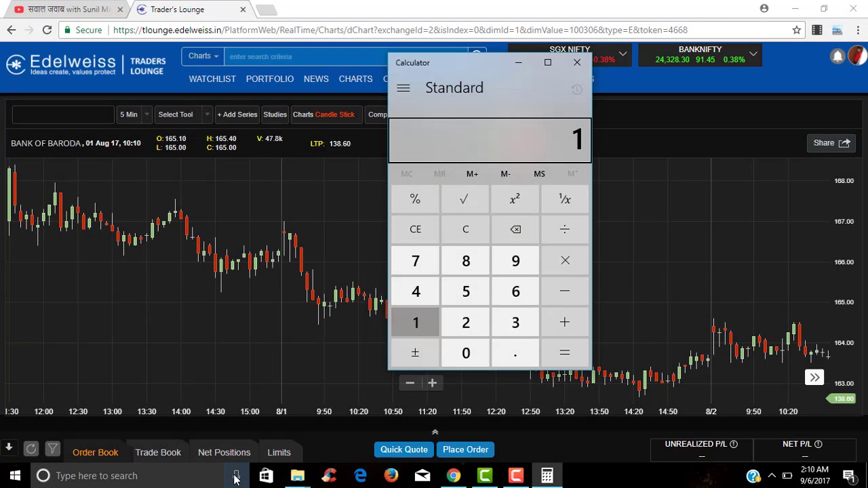The image size is (868, 488).
Task: Click Quick Quote button
Action: coord(404,449)
